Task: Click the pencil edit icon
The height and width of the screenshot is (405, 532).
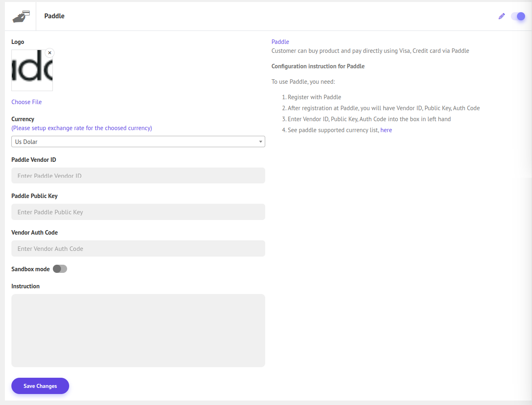Action: (x=501, y=16)
